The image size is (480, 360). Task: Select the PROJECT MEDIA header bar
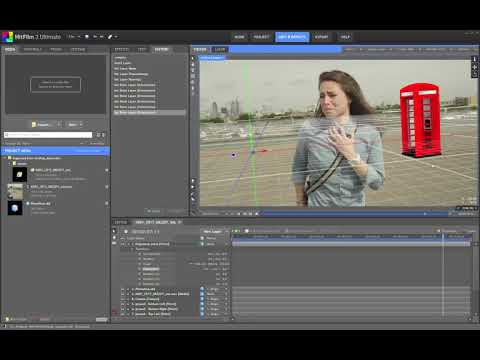click(x=56, y=151)
